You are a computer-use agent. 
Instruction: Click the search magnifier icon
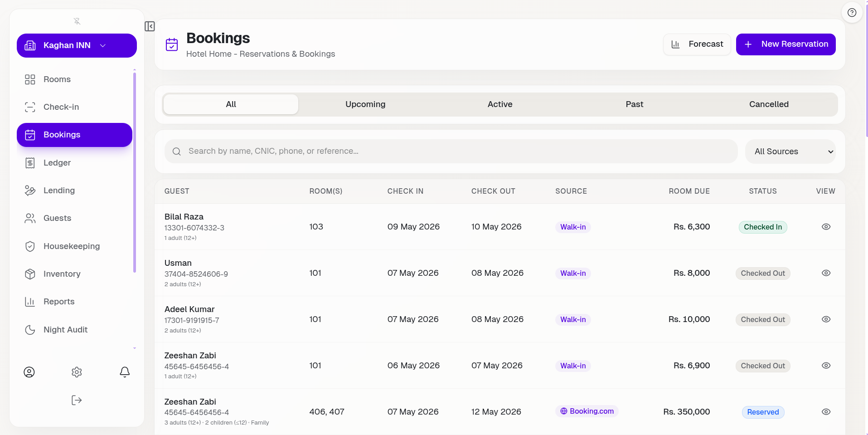click(177, 152)
